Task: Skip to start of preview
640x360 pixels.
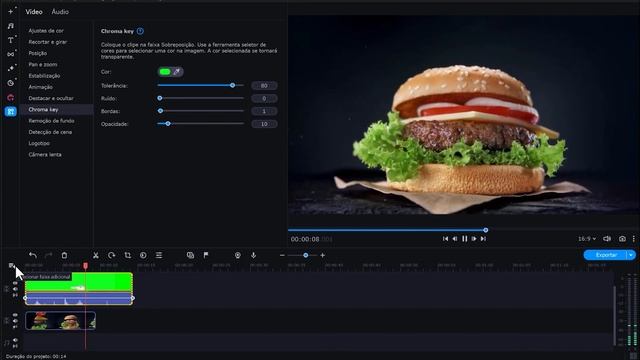Action: 445,239
